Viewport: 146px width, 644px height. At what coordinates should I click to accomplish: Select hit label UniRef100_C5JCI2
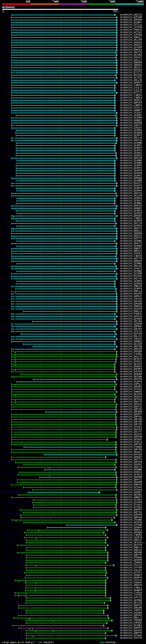tap(131, 565)
